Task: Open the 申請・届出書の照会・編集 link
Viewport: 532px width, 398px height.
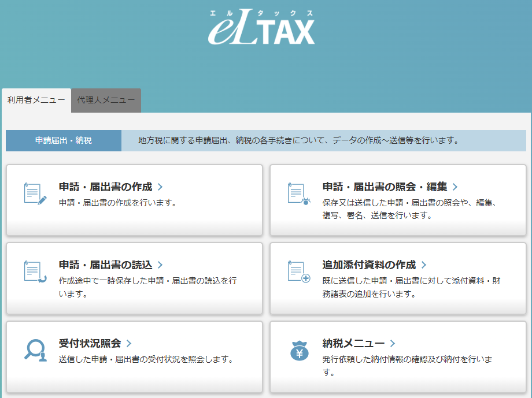Action: click(385, 187)
